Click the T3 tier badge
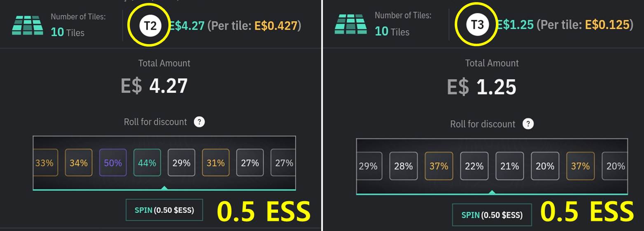 coord(477,25)
